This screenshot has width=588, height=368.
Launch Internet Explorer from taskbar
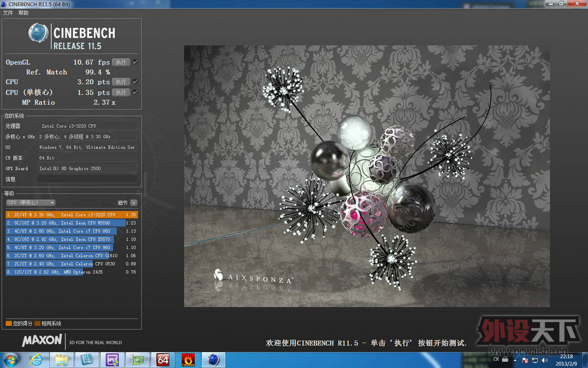point(36,360)
